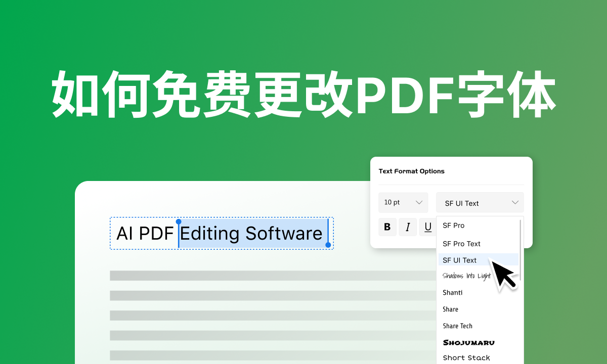The width and height of the screenshot is (607, 364).
Task: Apply the Shojumaru font
Action: click(x=468, y=342)
